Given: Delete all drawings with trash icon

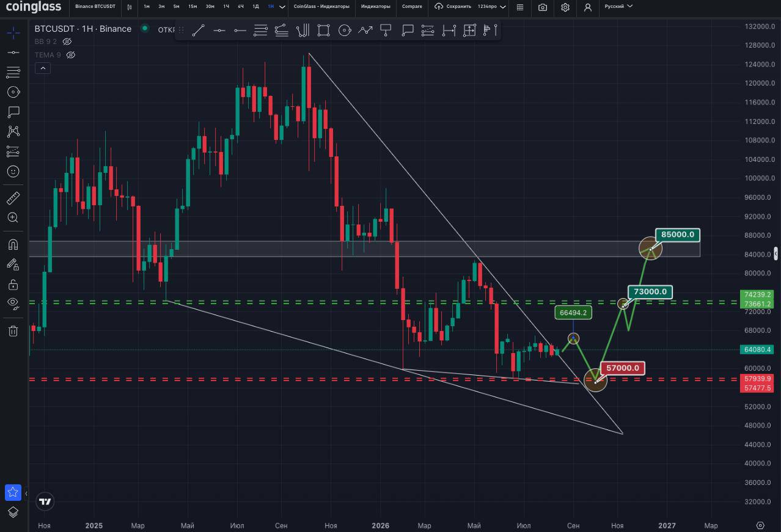Looking at the screenshot, I should click(x=13, y=331).
